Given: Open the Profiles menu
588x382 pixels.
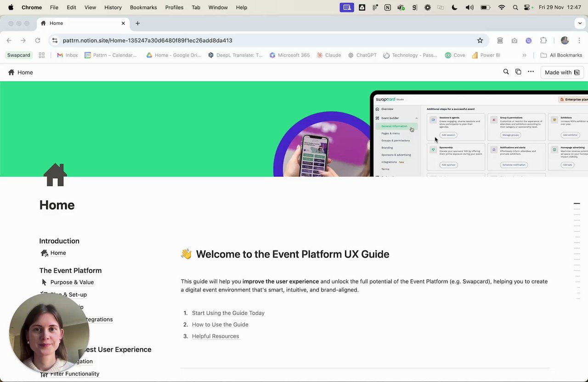Looking at the screenshot, I should 174,7.
